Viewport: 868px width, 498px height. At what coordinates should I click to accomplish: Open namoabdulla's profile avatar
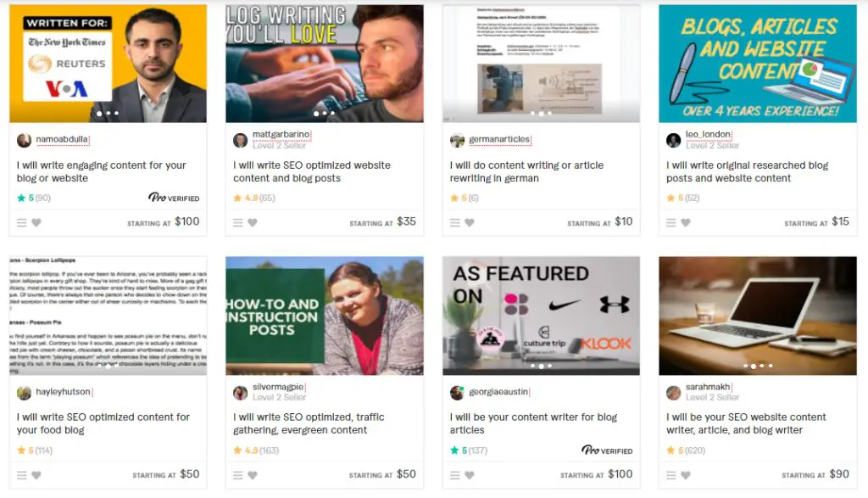(25, 140)
